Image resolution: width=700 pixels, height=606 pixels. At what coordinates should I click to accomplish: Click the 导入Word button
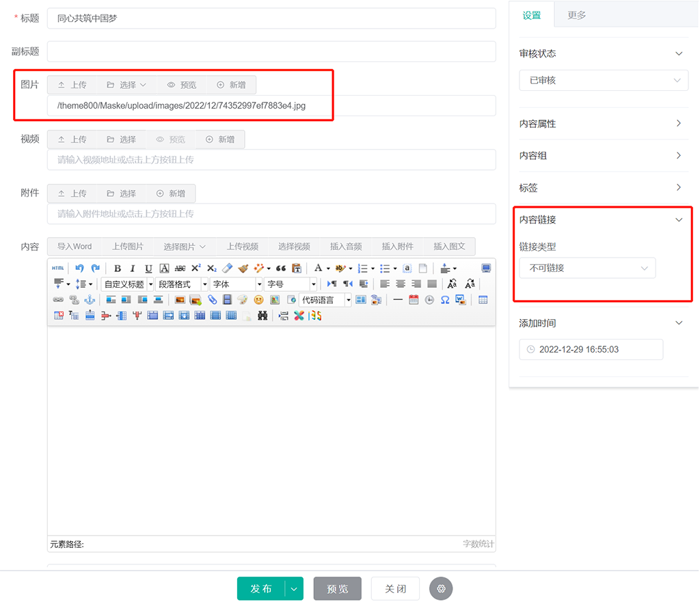(75, 247)
